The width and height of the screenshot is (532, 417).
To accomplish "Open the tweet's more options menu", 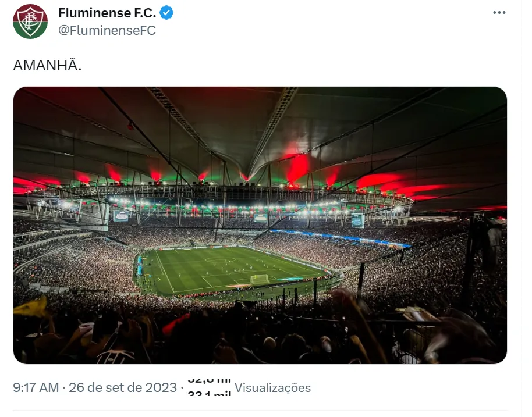I will click(499, 13).
